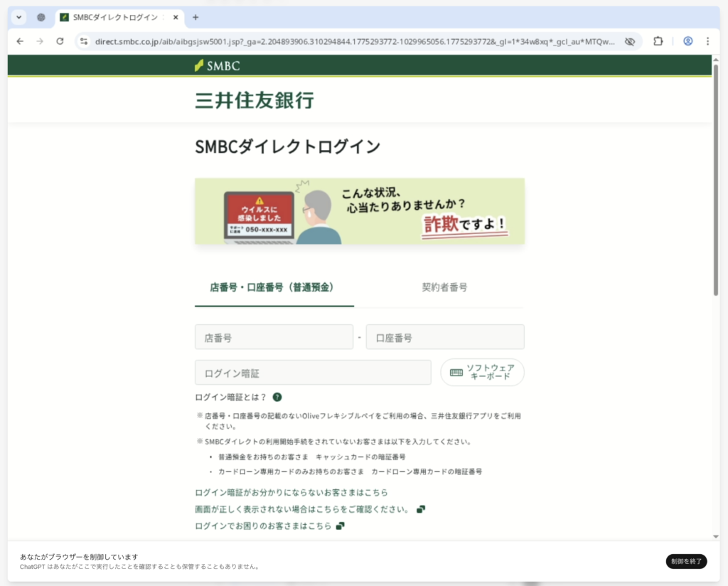Switch to the 契約者番号 tab
The height and width of the screenshot is (586, 728).
(x=444, y=288)
